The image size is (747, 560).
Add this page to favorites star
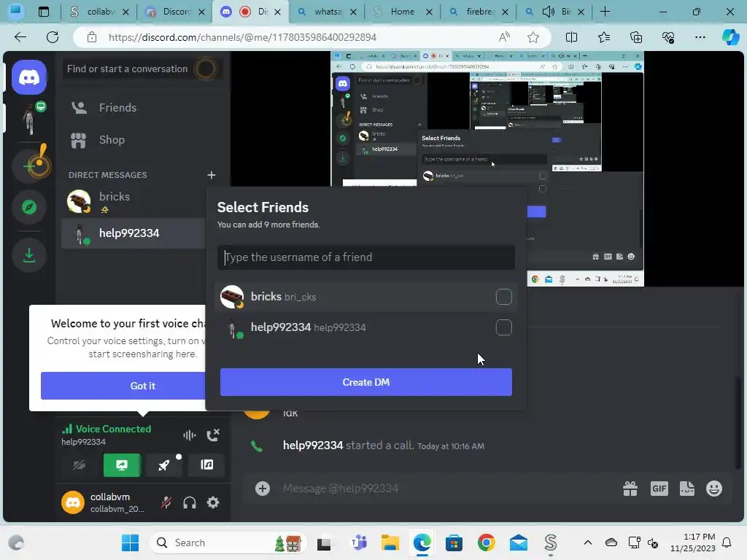click(x=533, y=37)
